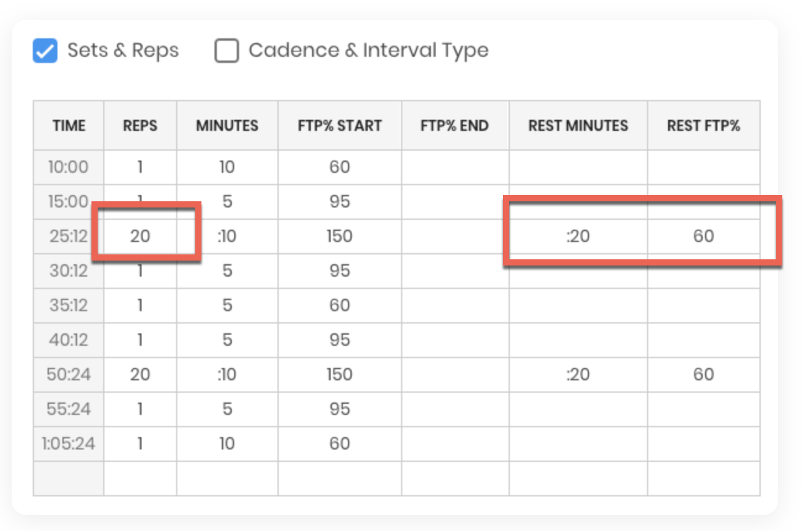Select the FTP% START value 150 at 50:24
The height and width of the screenshot is (531, 812).
tap(340, 375)
